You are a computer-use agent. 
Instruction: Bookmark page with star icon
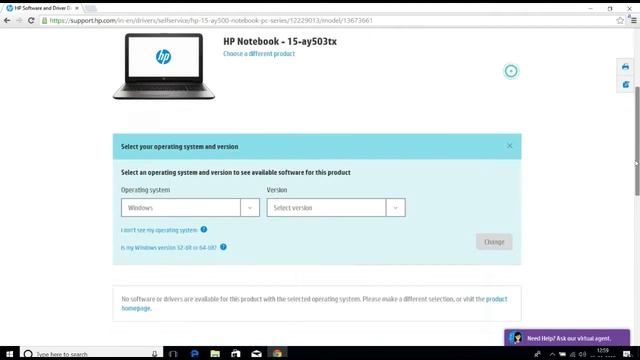[620, 20]
